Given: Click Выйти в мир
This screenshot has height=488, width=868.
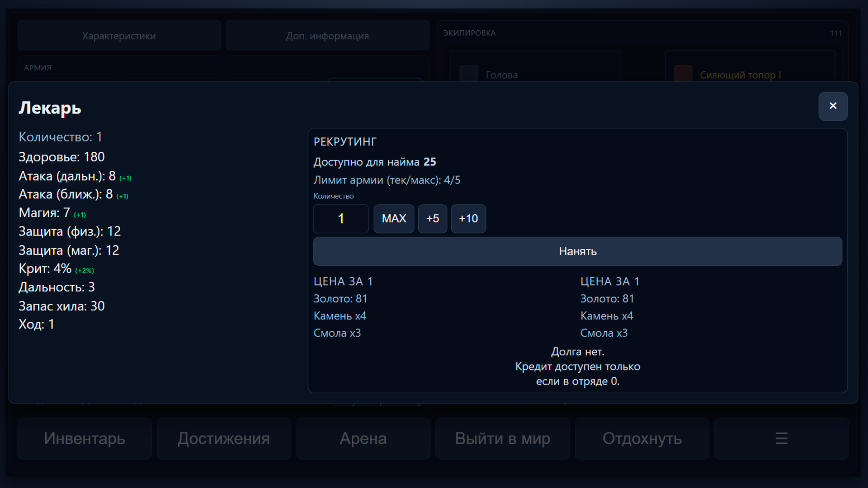Looking at the screenshot, I should [502, 438].
